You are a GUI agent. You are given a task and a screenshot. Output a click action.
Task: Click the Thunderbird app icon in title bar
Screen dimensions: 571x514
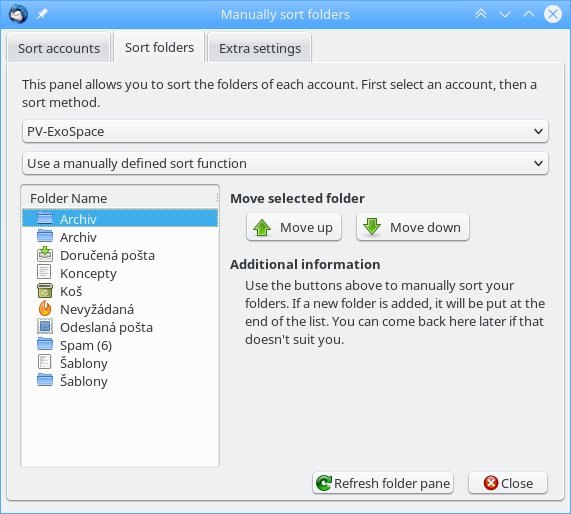18,15
